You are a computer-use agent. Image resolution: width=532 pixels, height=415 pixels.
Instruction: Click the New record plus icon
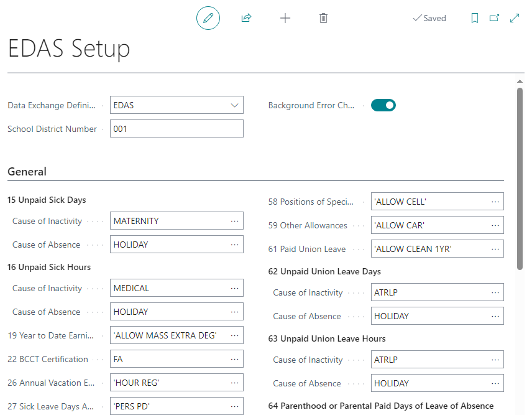click(x=285, y=18)
